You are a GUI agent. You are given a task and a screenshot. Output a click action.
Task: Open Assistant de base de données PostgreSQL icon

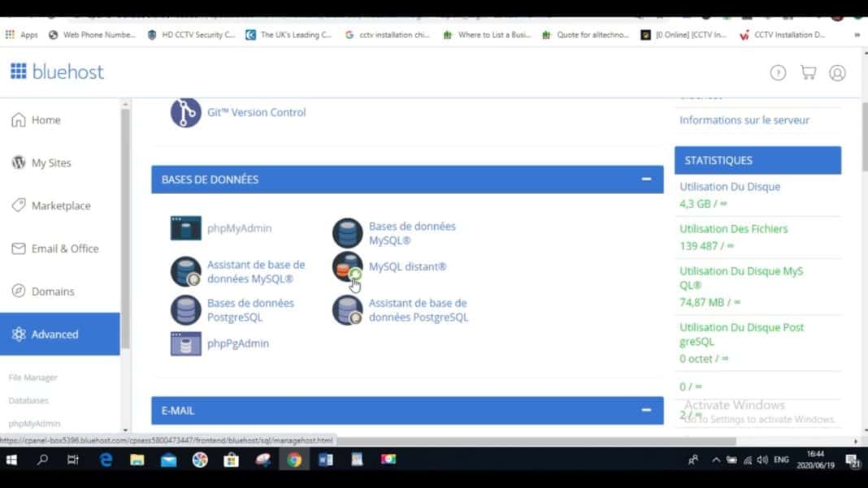pos(347,310)
